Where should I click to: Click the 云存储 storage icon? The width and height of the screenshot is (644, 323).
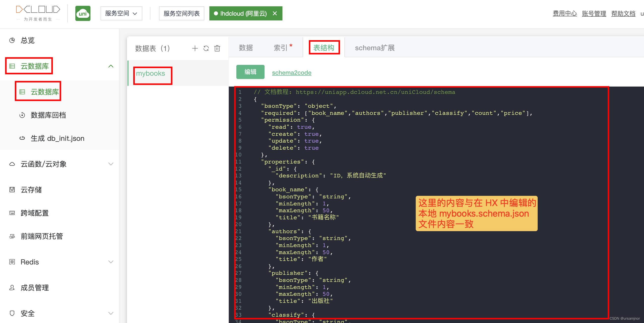tap(12, 190)
